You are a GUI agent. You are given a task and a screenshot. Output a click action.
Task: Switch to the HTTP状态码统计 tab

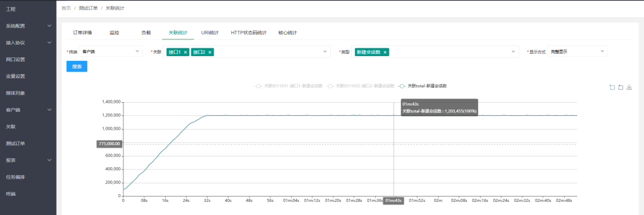click(249, 33)
